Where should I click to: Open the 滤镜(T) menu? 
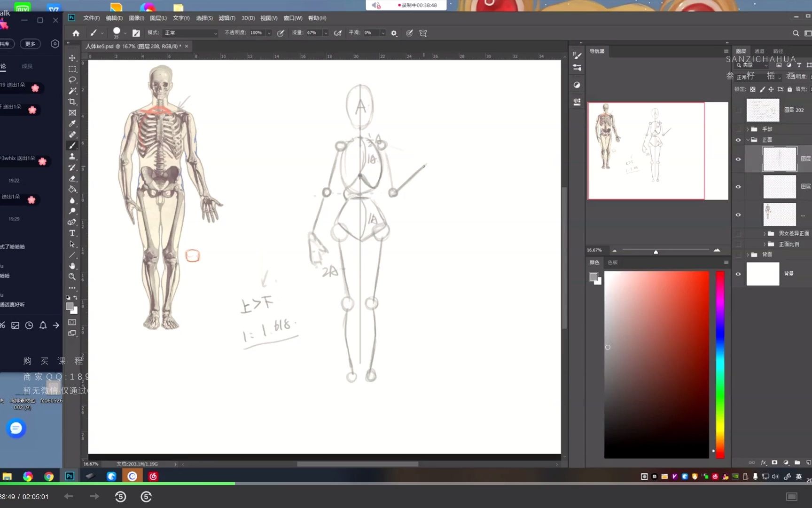[227, 18]
